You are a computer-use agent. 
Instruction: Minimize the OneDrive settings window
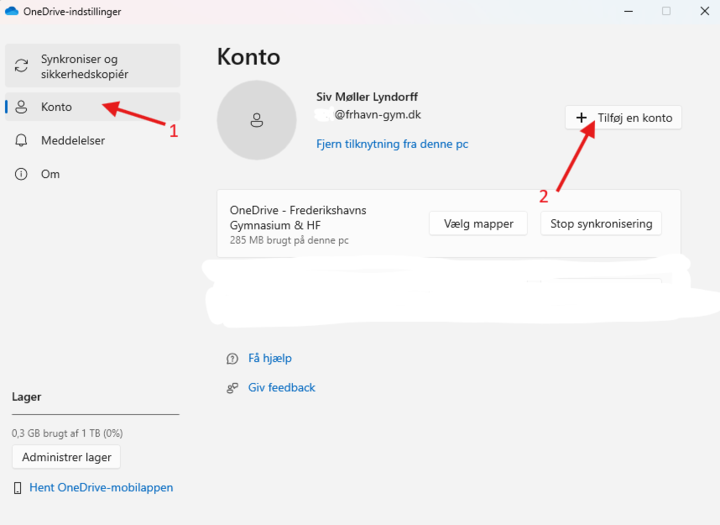pyautogui.click(x=620, y=11)
